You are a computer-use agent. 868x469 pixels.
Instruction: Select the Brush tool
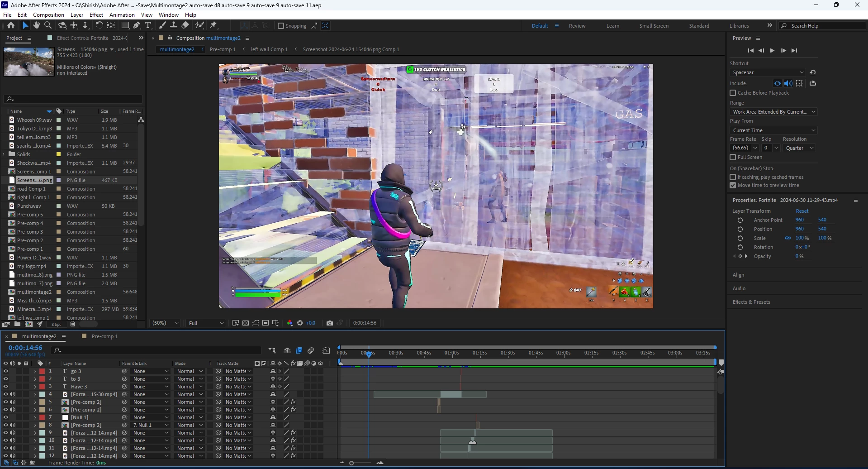[x=162, y=25]
